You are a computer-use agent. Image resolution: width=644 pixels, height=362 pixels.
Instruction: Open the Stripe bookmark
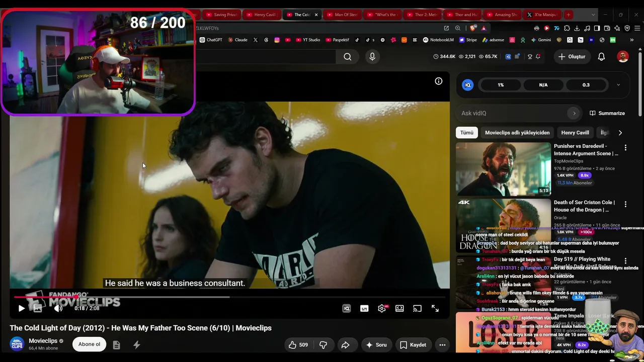tap(467, 40)
